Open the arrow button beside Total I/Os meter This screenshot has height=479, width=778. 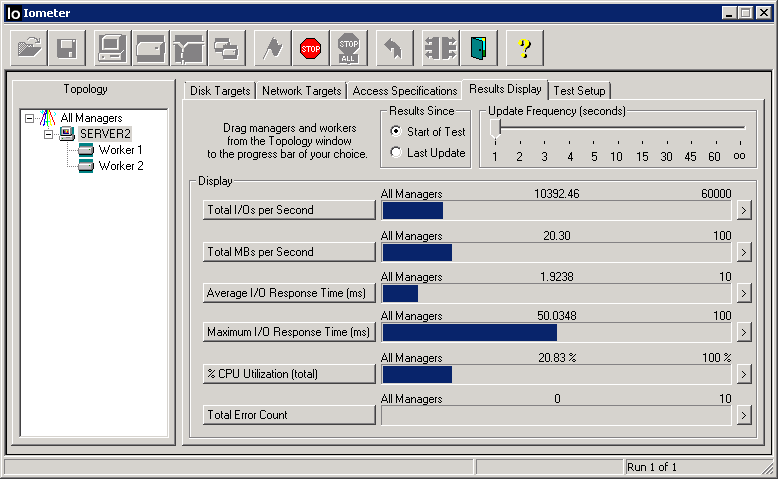click(743, 210)
